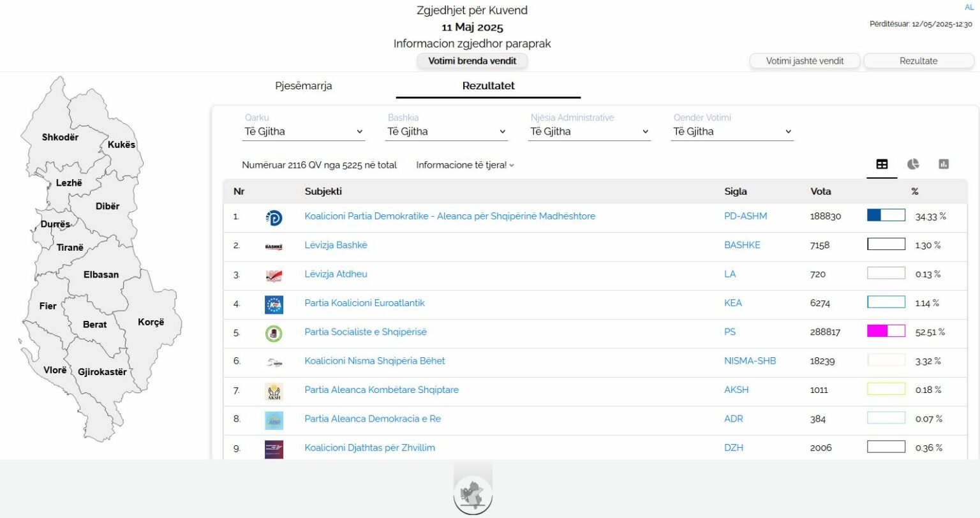
Task: Expand Informacione të tjera section
Action: 464,165
